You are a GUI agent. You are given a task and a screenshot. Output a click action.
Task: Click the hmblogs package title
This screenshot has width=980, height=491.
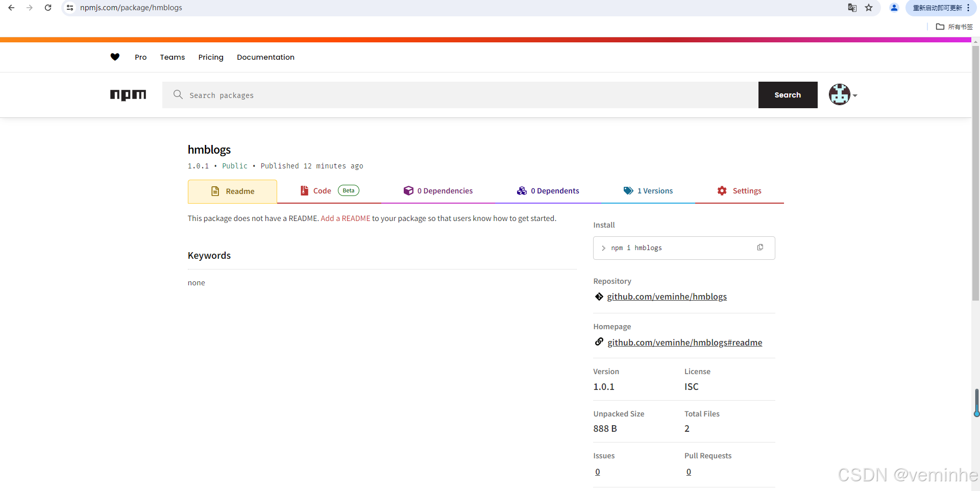[x=209, y=150]
